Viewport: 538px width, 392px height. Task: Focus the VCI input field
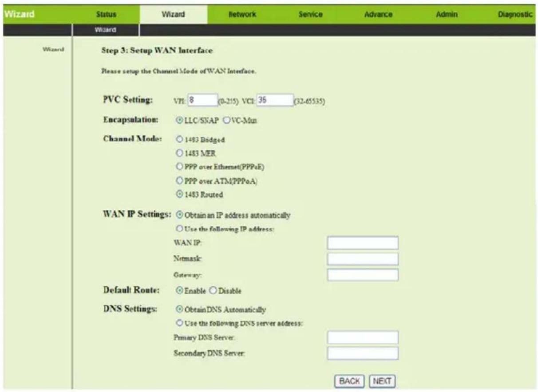(x=275, y=101)
